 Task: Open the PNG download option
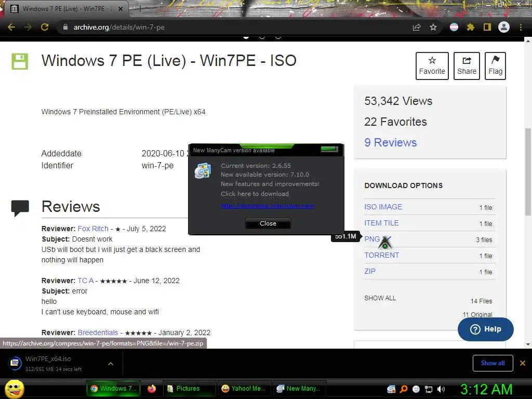coord(372,239)
